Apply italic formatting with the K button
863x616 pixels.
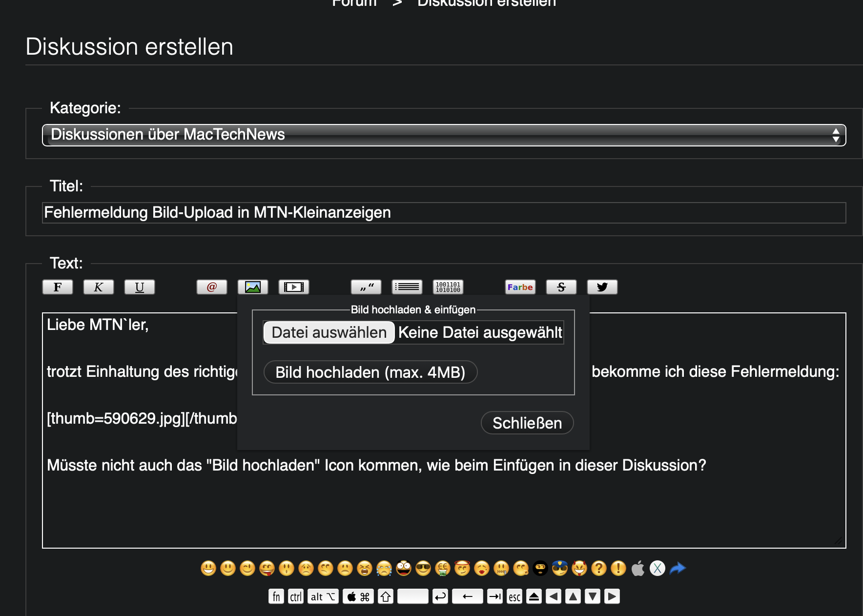click(99, 287)
